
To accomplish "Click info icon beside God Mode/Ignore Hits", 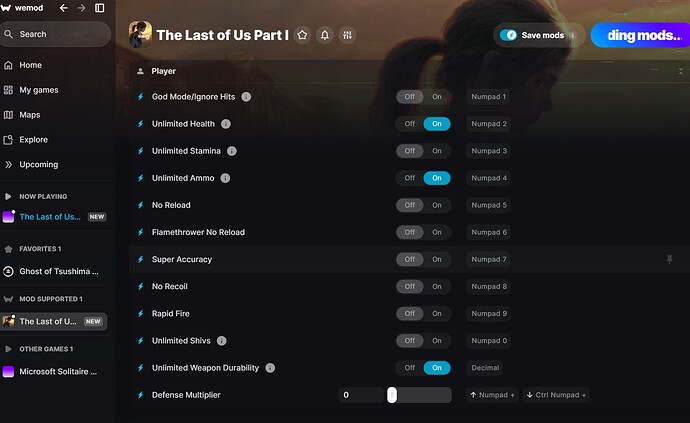I will 246,97.
